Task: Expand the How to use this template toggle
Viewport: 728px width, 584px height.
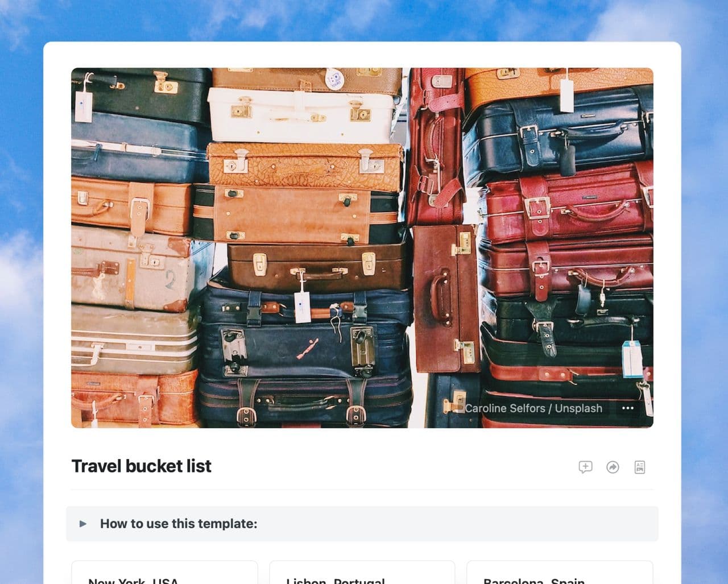Action: click(x=83, y=524)
